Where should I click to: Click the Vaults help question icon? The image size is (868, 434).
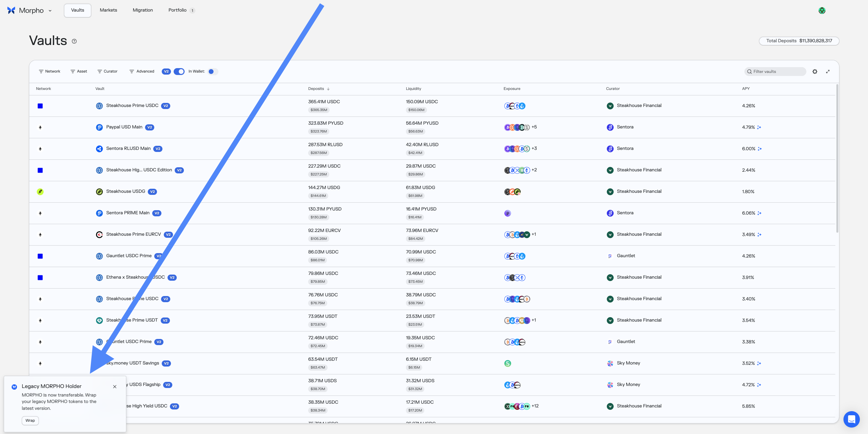coord(74,41)
